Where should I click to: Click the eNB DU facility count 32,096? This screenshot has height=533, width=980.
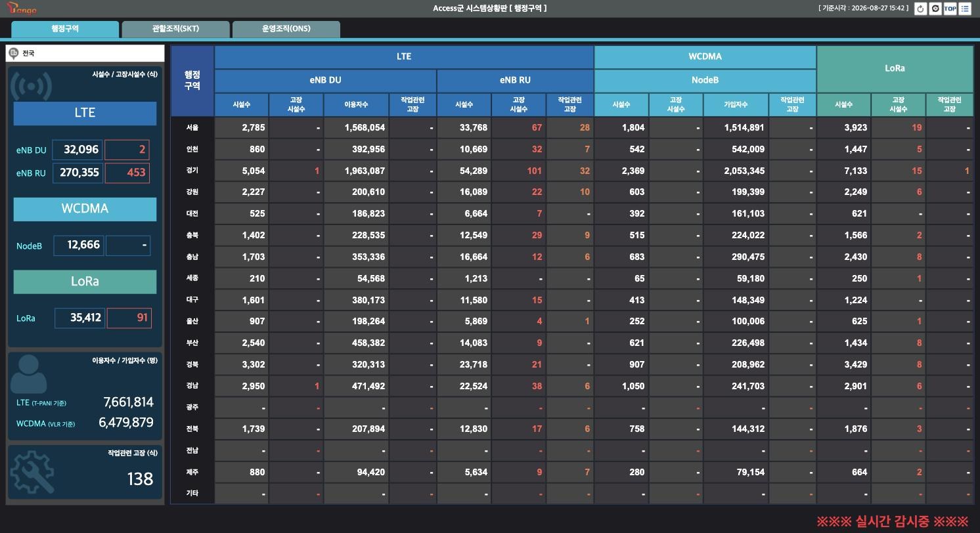click(x=77, y=150)
